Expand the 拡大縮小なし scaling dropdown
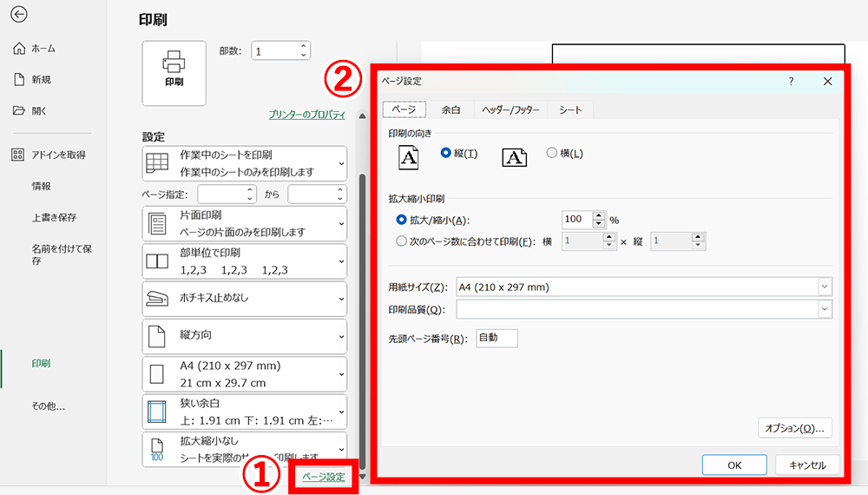 coord(341,449)
